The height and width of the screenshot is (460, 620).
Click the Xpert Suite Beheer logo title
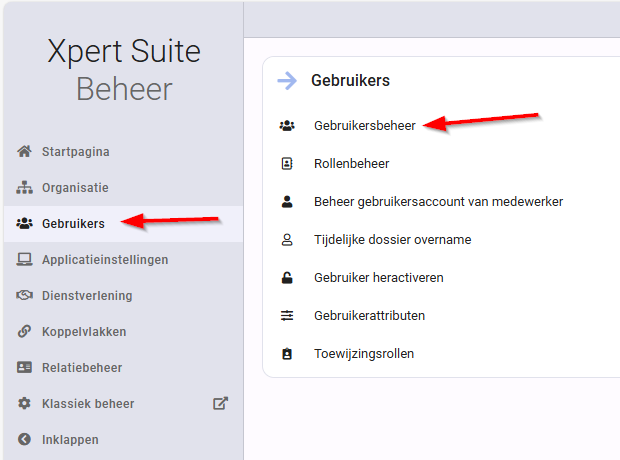[x=124, y=70]
